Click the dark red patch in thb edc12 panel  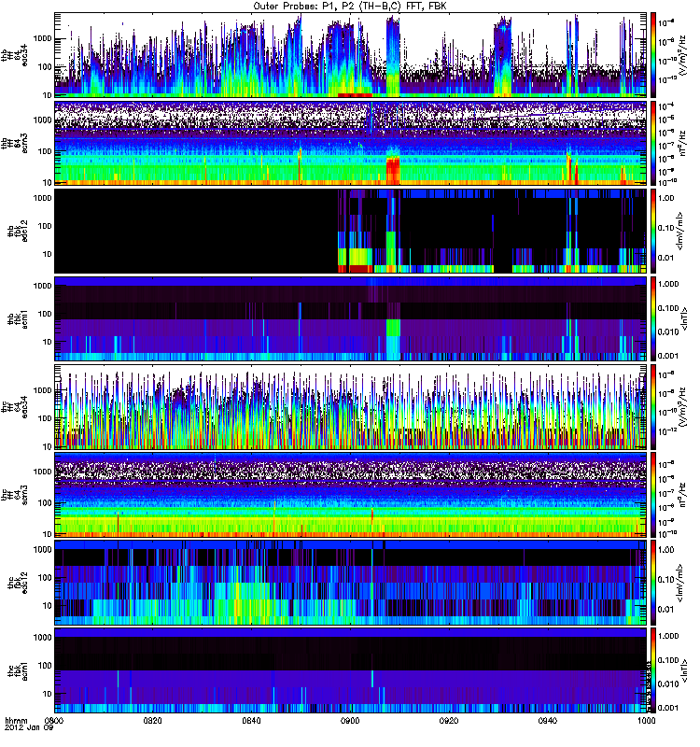[x=361, y=269]
